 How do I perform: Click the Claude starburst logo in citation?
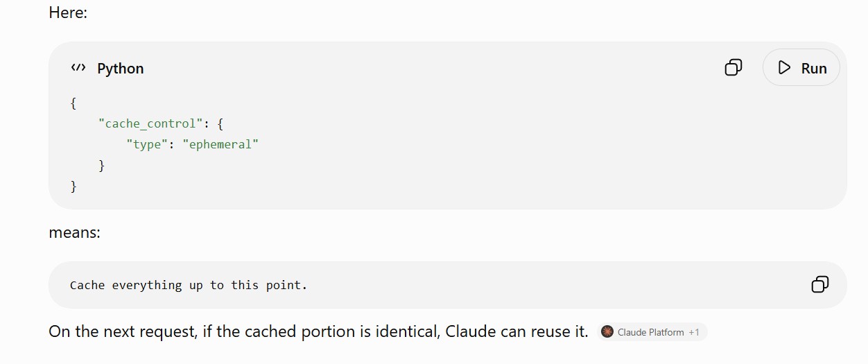pyautogui.click(x=607, y=332)
